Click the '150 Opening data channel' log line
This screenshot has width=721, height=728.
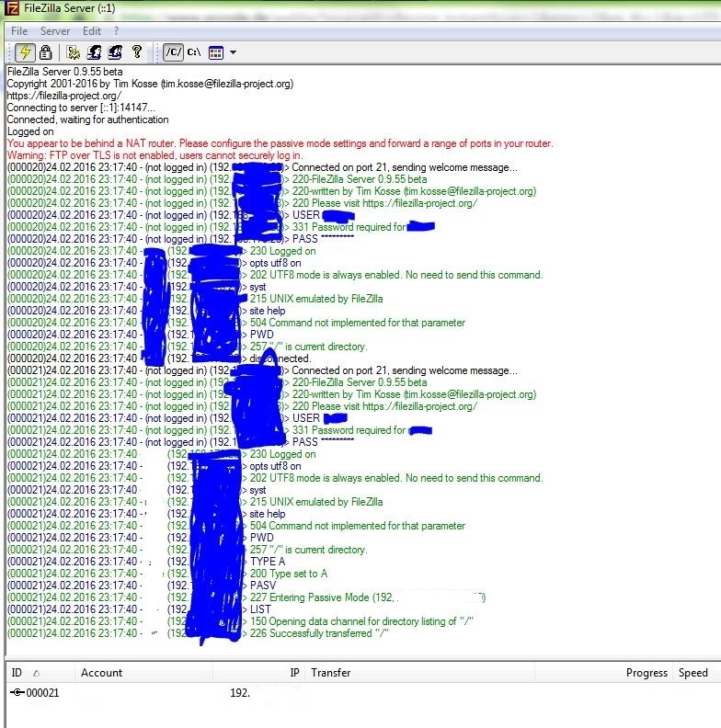tap(240, 621)
